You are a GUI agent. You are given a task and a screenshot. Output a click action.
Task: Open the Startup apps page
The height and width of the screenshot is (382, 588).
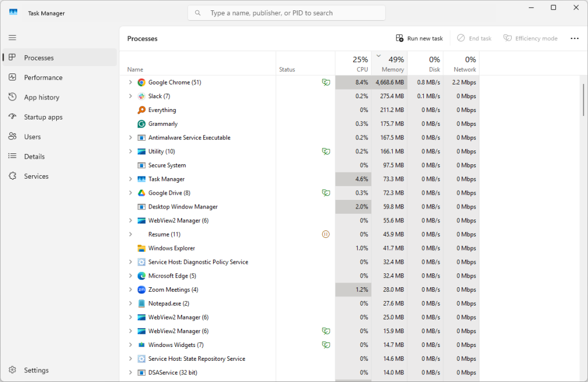[x=43, y=117]
